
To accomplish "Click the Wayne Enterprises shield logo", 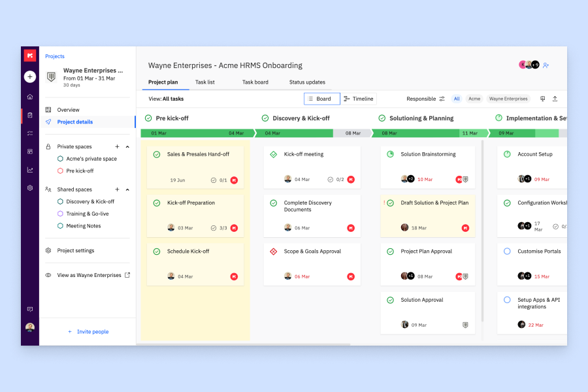I will click(52, 77).
